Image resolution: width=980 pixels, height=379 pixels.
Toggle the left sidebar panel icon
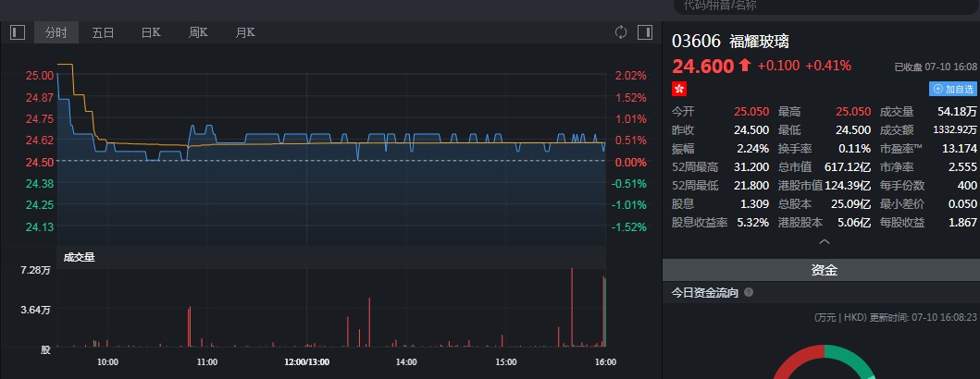click(x=18, y=32)
